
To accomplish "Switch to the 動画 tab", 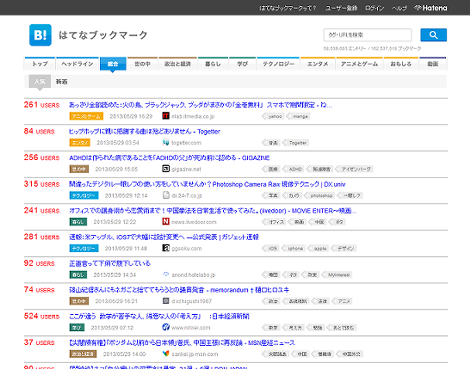I will pos(433,64).
